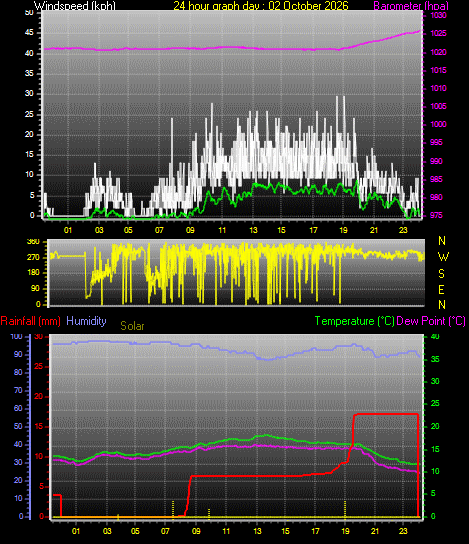
Task: Click the 1010 value on barometer axis
Action: point(438,88)
